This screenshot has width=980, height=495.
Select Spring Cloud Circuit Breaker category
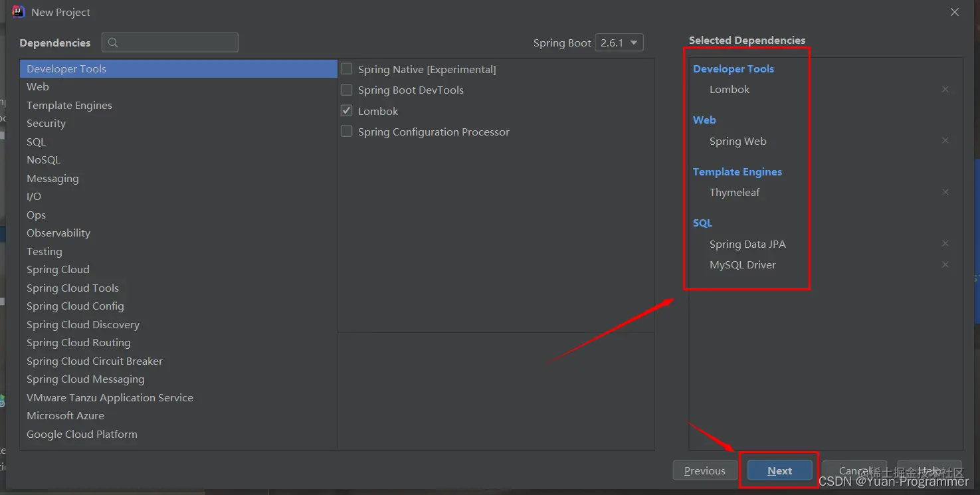[x=179, y=361]
